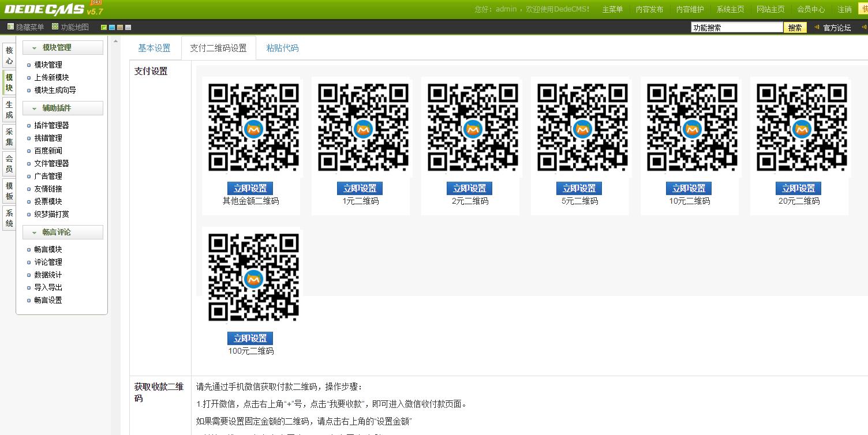Select the green theme color swatch
868x435 pixels.
[x=104, y=27]
